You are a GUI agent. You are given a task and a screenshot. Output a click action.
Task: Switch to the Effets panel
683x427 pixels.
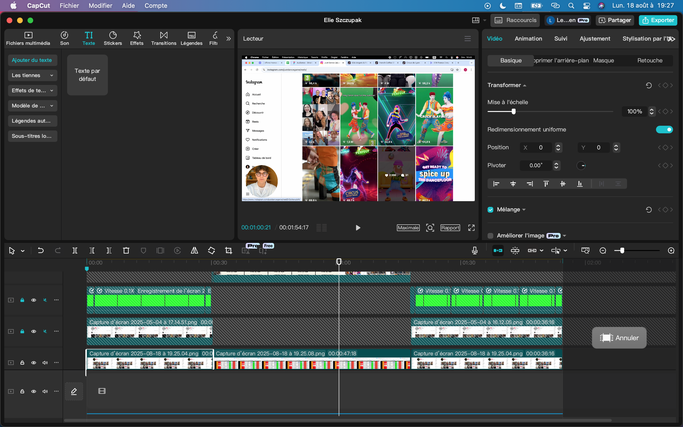pos(137,38)
